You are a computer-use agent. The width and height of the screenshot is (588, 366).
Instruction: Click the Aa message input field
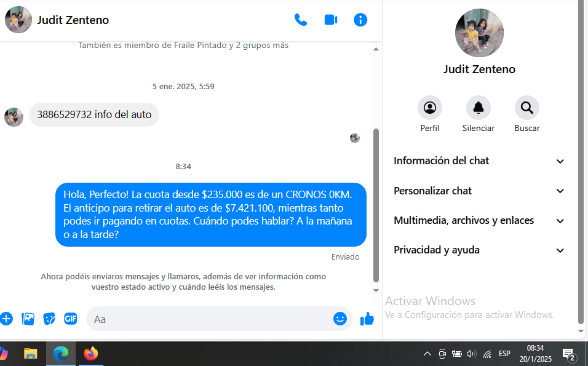click(x=209, y=319)
